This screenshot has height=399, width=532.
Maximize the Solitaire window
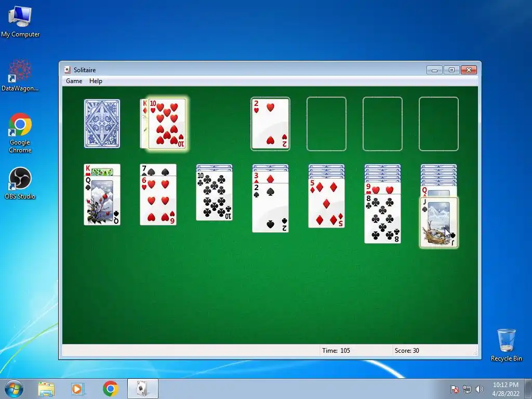[x=451, y=70]
